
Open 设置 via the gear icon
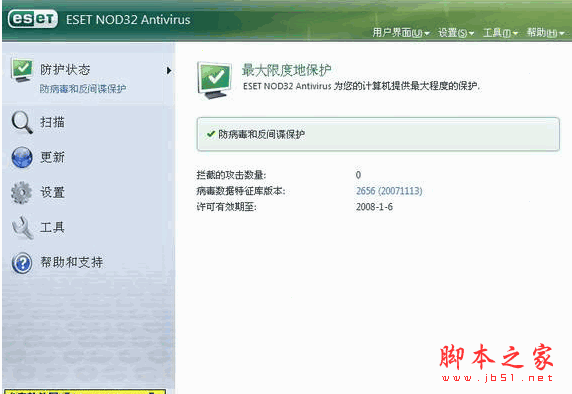point(22,193)
